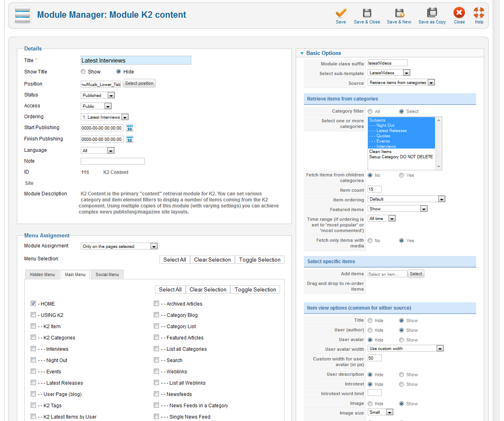Viewport: 504px width, 421px height.
Task: Open User avatar width dropdown
Action: point(406,348)
